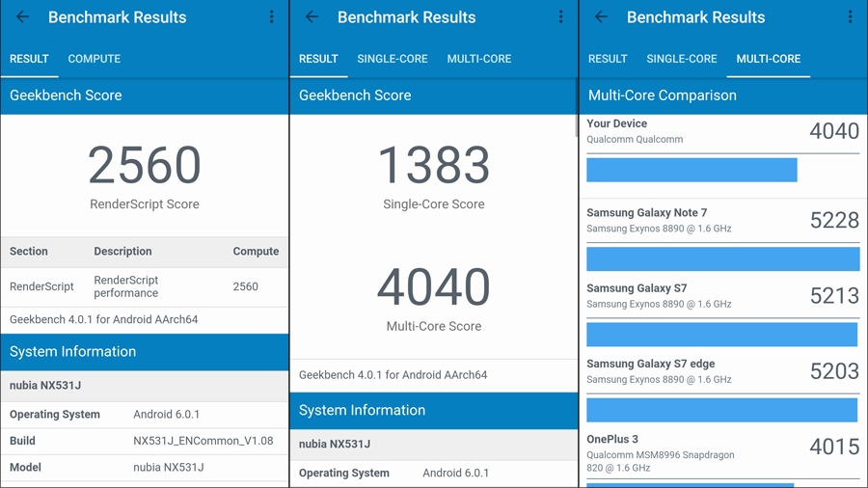Tap System Information header in middle panel
This screenshot has width=868, height=488.
point(434,411)
